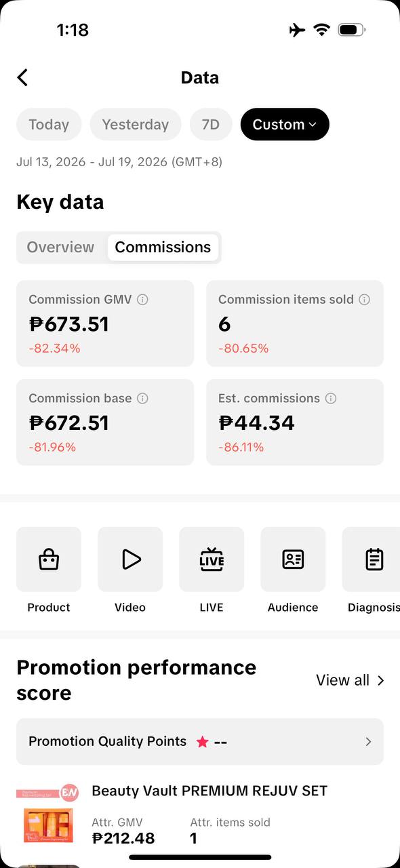Open the Video play icon
This screenshot has height=868, width=400.
[x=130, y=559]
